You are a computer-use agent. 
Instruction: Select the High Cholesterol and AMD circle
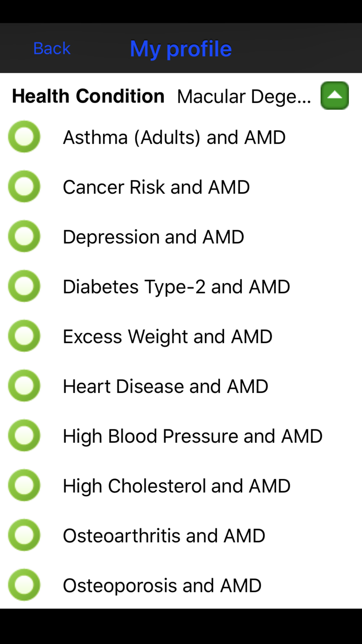pos(24,485)
